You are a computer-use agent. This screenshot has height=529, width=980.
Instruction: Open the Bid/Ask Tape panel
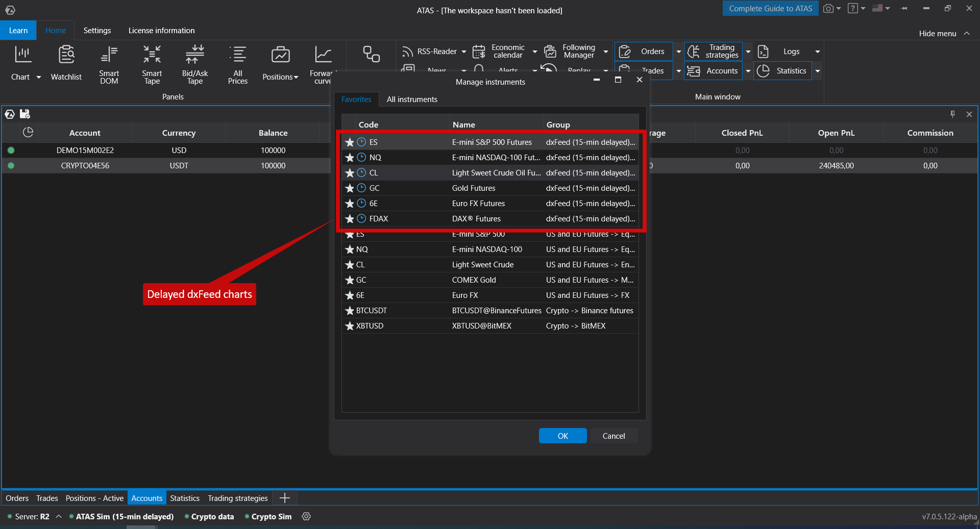(x=194, y=64)
